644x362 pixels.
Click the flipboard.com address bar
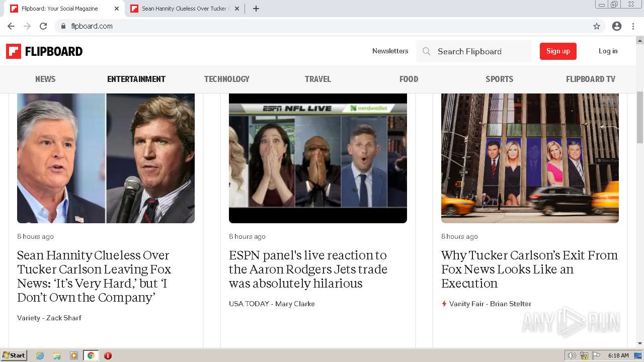click(x=322, y=26)
